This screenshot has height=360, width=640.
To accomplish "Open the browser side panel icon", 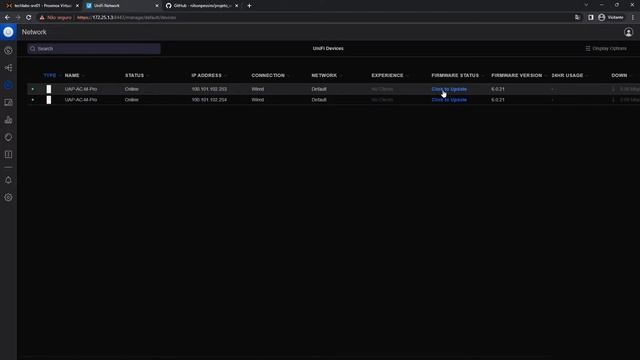I will tap(591, 18).
